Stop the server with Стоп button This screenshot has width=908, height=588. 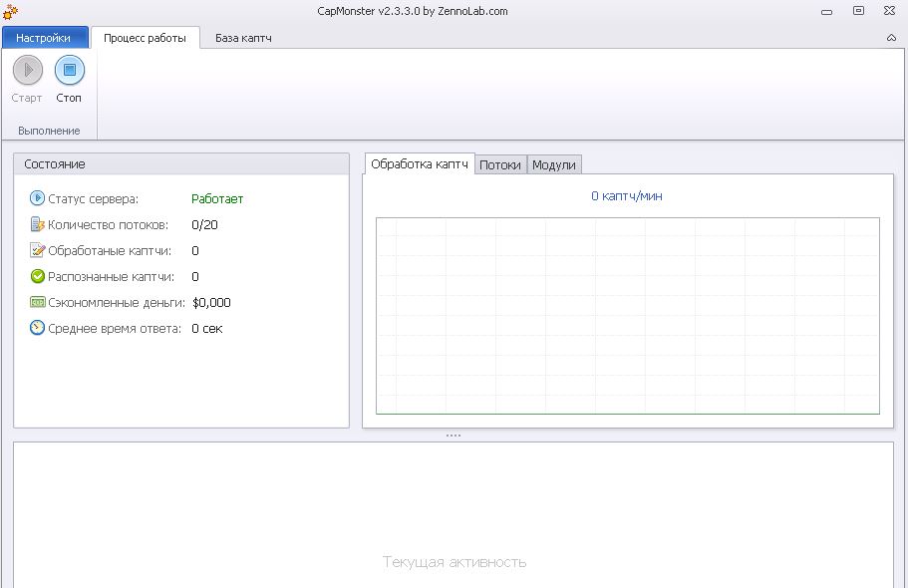(x=70, y=70)
